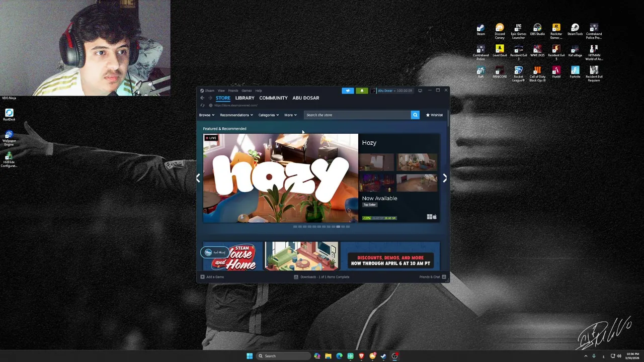
Task: Show previous featured game carousel arrow
Action: coord(198,178)
